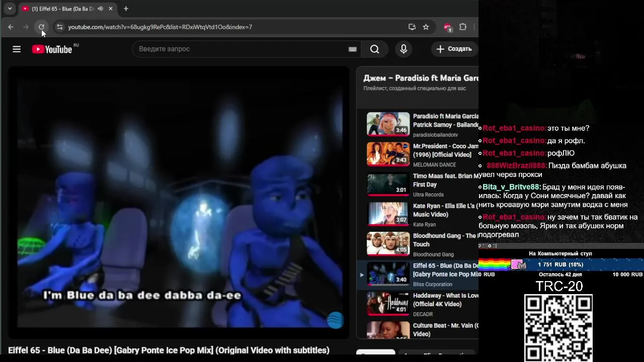This screenshot has width=644, height=362.
Task: Mute the tab using its speaker icon
Action: (100, 9)
